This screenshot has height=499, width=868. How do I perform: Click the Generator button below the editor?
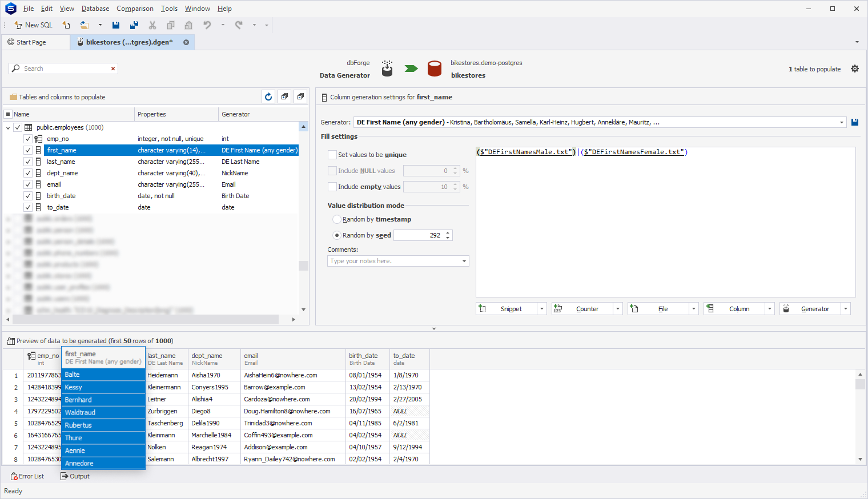pos(810,309)
